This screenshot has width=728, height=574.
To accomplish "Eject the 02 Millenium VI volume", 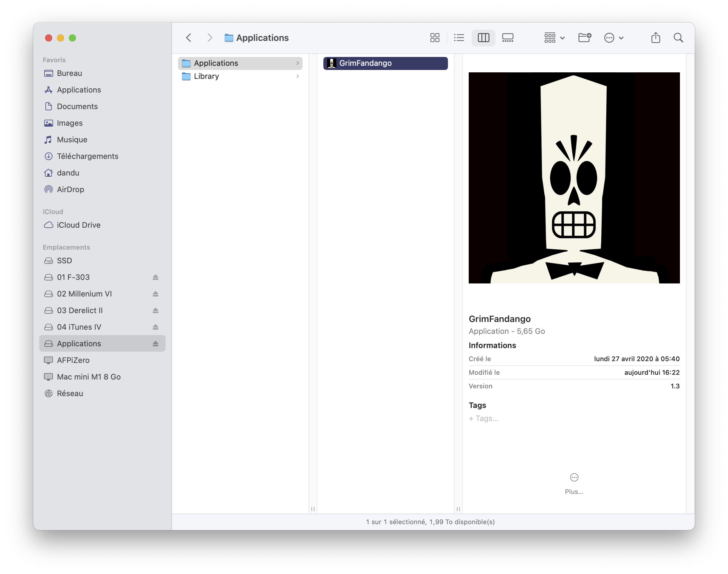I will (x=155, y=294).
